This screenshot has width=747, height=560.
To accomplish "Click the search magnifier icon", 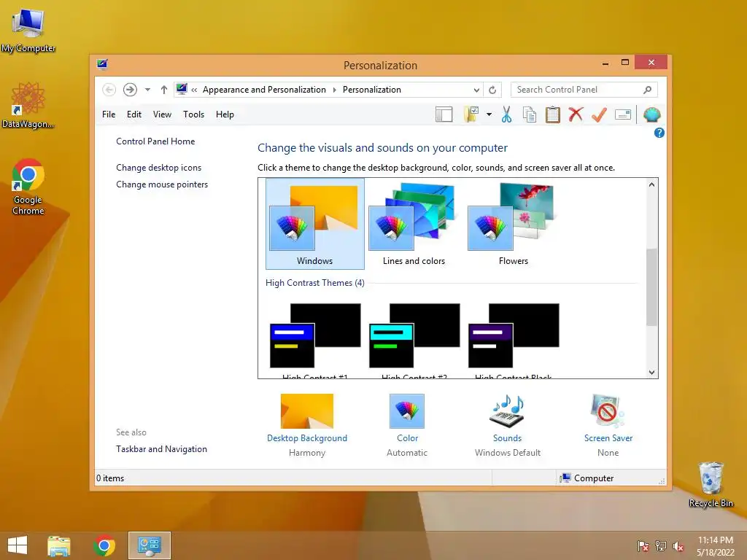I will (647, 90).
